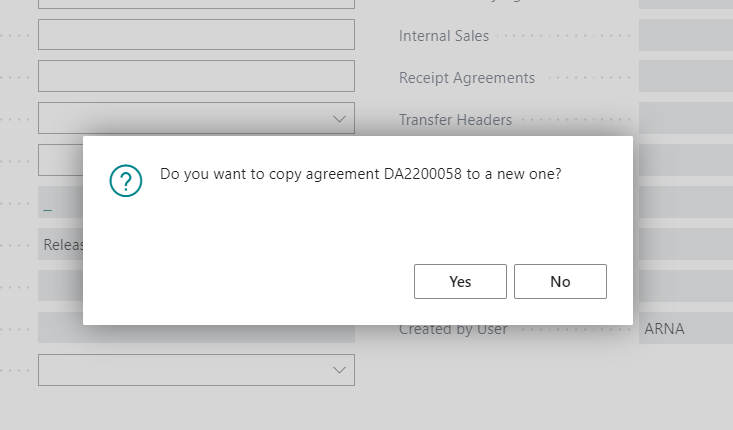The image size is (733, 430).
Task: Open the dropdown chevron left of Transfer Headers
Action: pyautogui.click(x=338, y=120)
